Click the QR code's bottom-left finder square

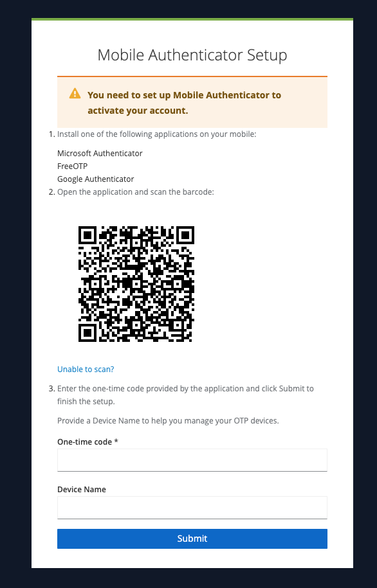point(87,333)
